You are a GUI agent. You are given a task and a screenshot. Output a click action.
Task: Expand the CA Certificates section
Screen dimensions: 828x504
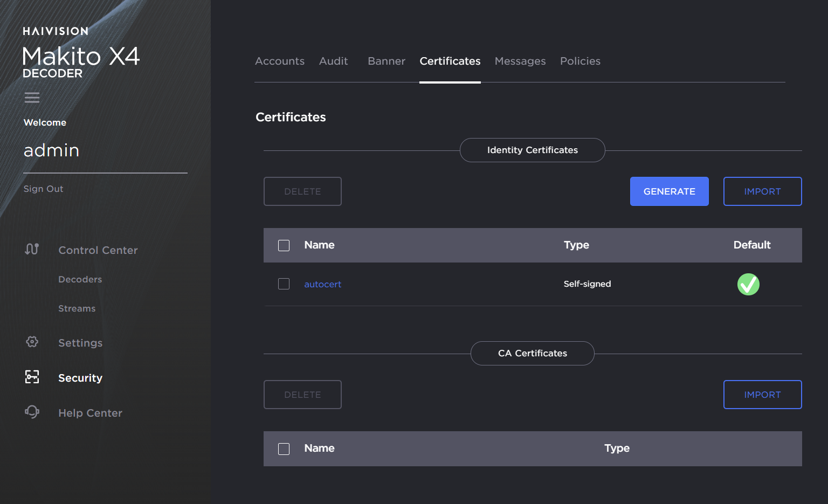tap(532, 353)
